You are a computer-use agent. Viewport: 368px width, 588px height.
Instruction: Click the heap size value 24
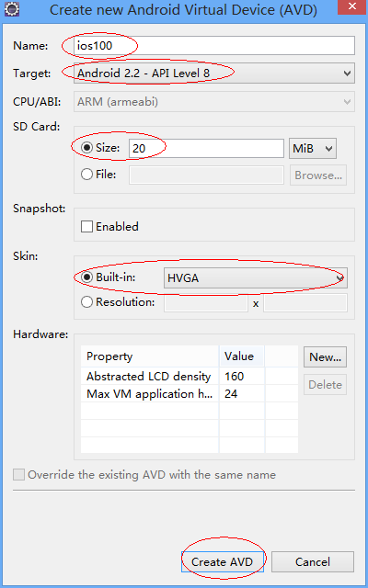(x=231, y=394)
